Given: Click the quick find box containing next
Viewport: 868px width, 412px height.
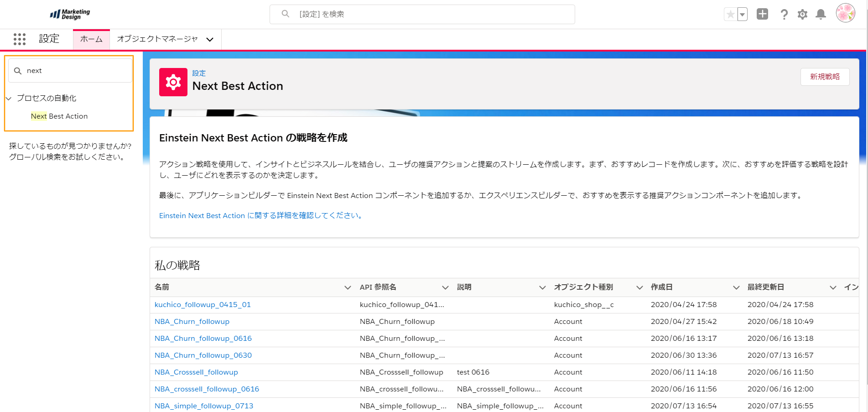Looking at the screenshot, I should [71, 71].
